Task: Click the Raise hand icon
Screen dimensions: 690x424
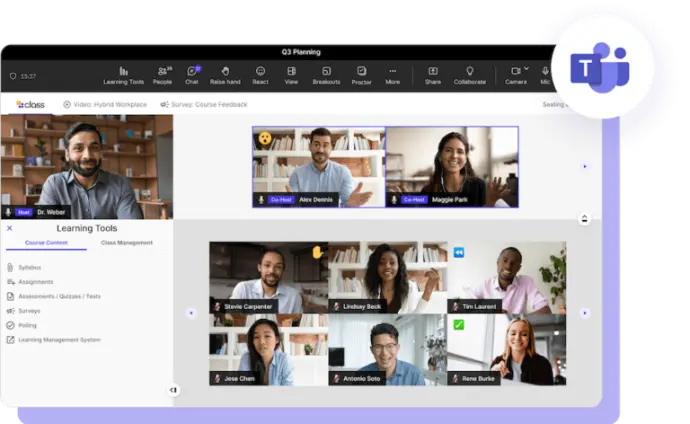Action: pyautogui.click(x=225, y=74)
